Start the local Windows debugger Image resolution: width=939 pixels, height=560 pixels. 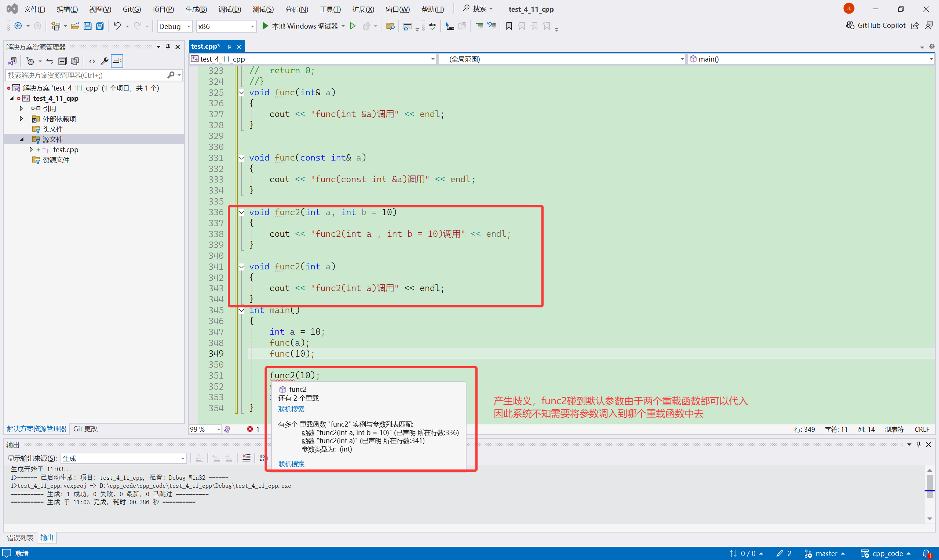300,26
